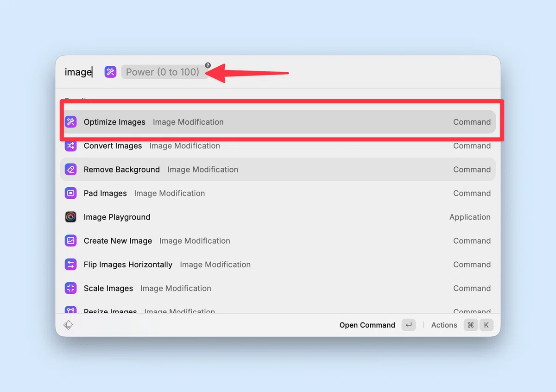
Task: Click "Image Modification" subtitle of Flip Images Horizontally
Action: coord(215,265)
